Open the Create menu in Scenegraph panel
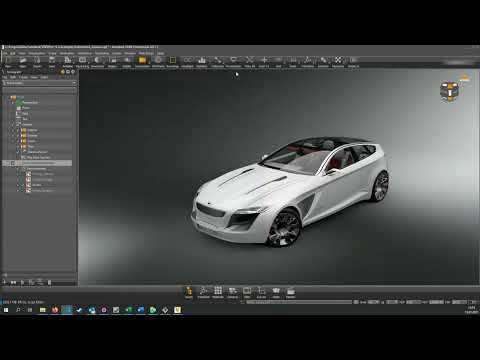The width and height of the screenshot is (480, 360). (x=23, y=77)
